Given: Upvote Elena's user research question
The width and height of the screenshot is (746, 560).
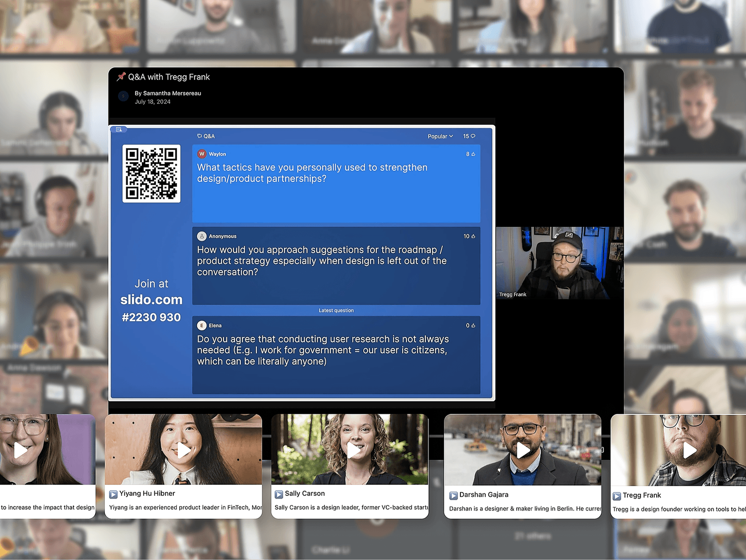Looking at the screenshot, I should pos(473,325).
